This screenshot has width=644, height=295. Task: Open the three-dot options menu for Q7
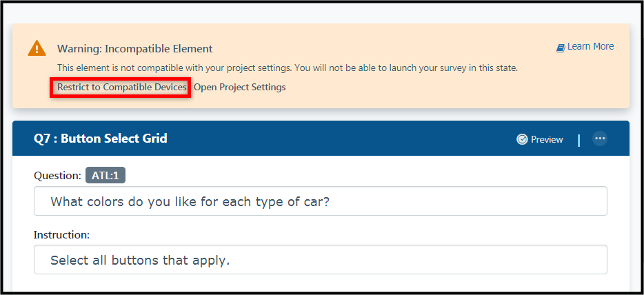600,139
